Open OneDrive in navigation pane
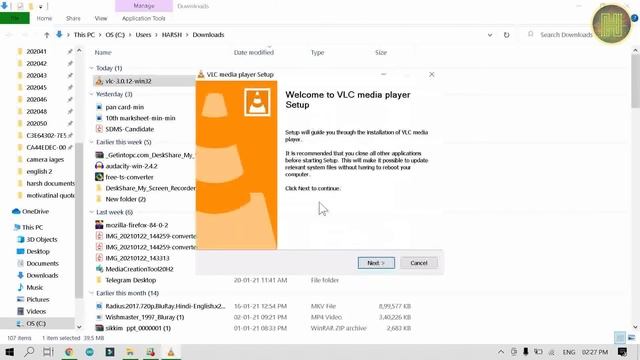The width and height of the screenshot is (640, 360). [35, 211]
